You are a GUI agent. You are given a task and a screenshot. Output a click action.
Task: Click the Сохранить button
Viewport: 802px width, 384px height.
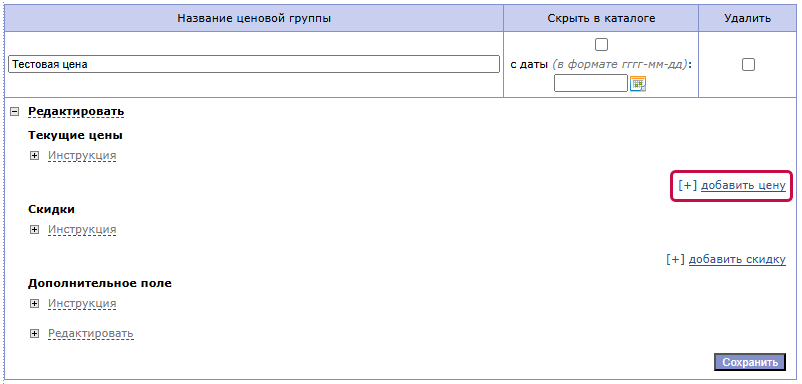tap(749, 362)
